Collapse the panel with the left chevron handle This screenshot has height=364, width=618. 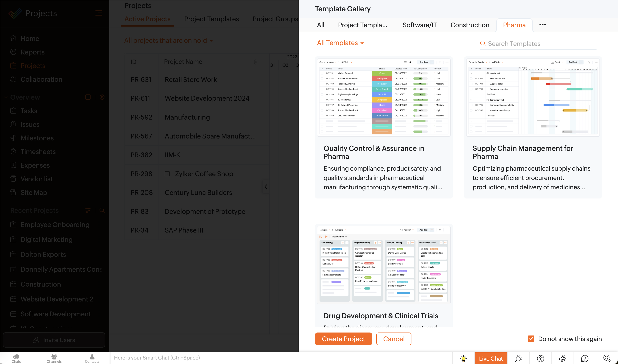pyautogui.click(x=266, y=187)
